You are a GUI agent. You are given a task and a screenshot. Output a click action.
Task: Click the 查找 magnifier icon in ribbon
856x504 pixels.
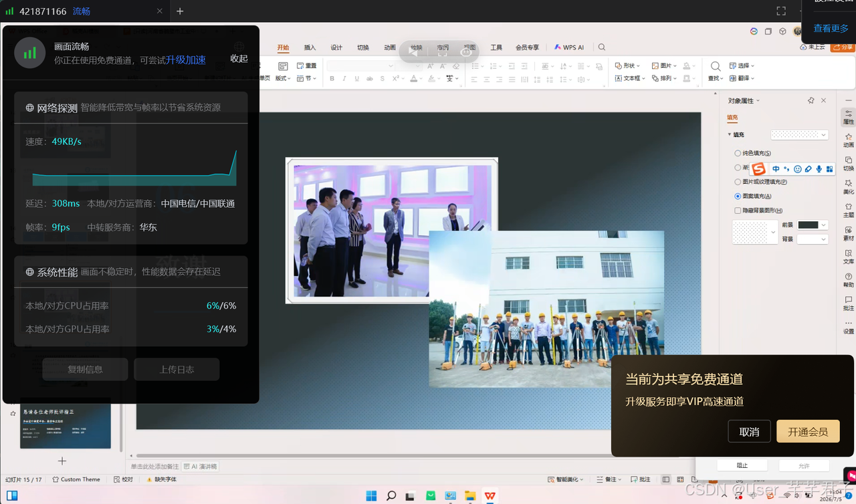pos(716,66)
